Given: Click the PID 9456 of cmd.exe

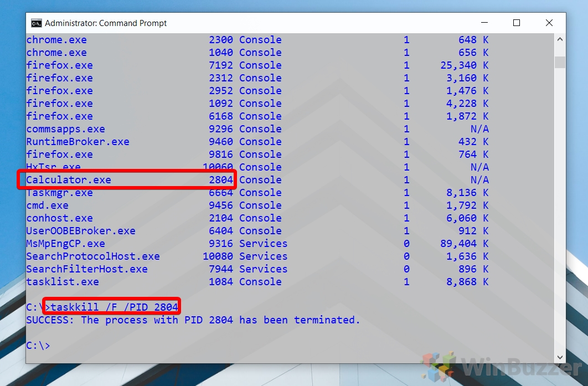Looking at the screenshot, I should click(x=221, y=205).
